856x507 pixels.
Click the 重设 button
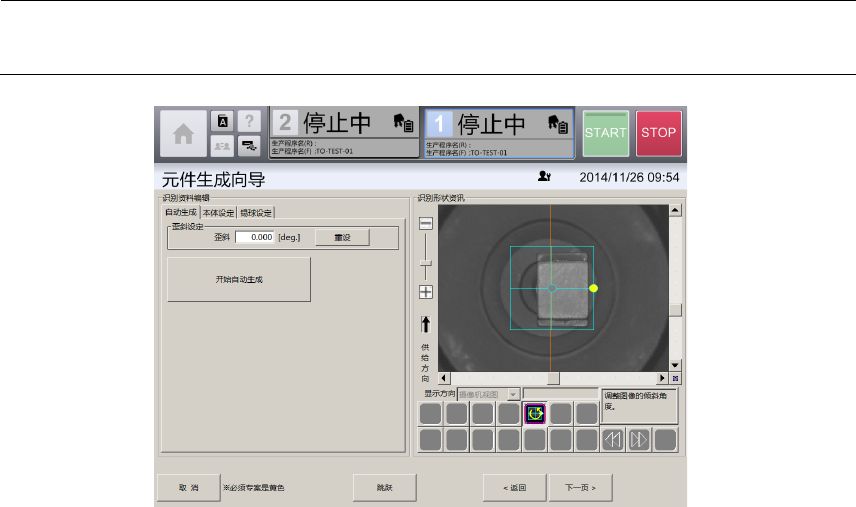point(342,237)
